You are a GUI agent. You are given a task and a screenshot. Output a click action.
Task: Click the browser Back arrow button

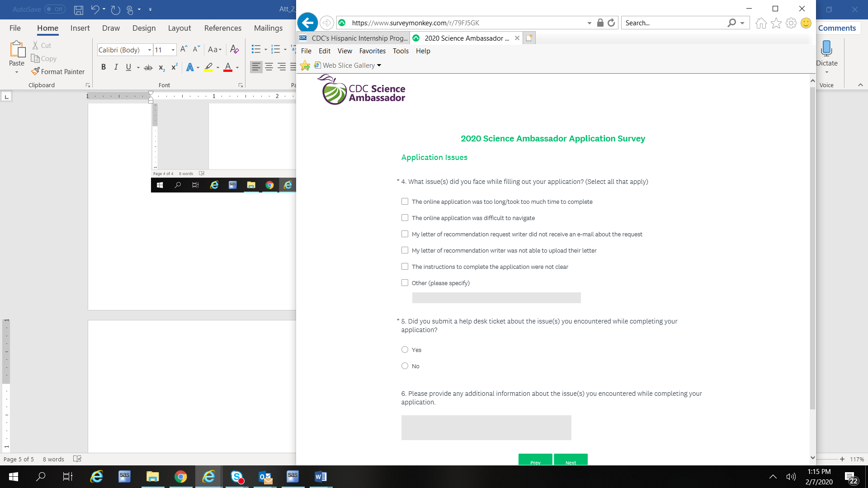[307, 23]
